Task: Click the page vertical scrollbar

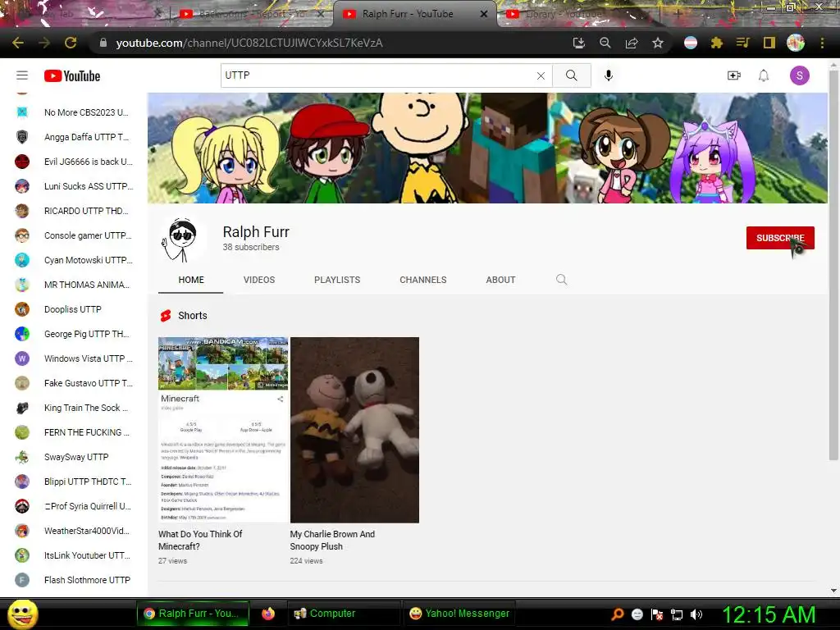Action: tap(833, 265)
